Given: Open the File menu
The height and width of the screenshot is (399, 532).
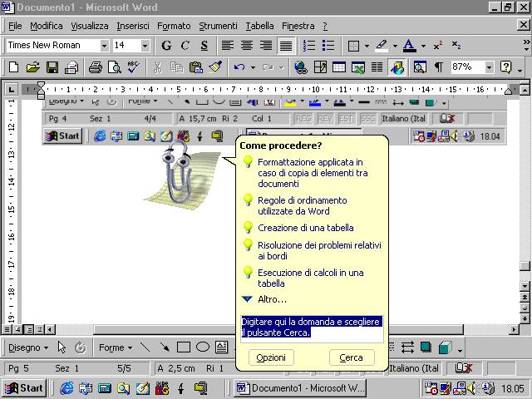Looking at the screenshot, I should pyautogui.click(x=15, y=26).
